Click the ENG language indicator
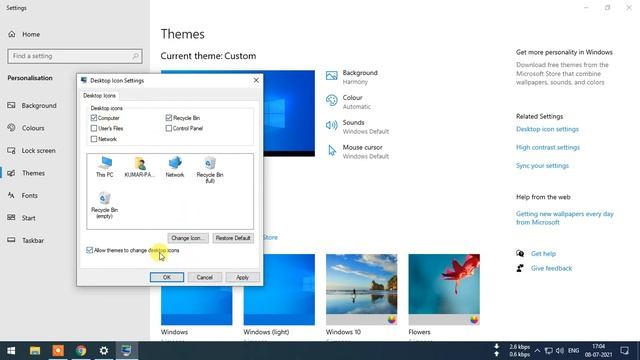The height and width of the screenshot is (360, 640). (573, 351)
